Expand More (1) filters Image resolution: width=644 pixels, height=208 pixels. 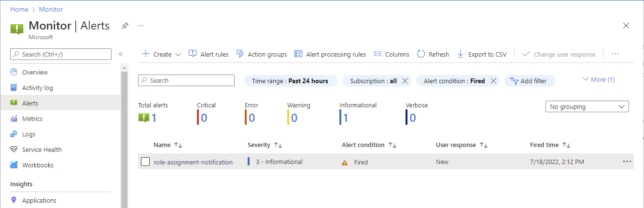[598, 79]
